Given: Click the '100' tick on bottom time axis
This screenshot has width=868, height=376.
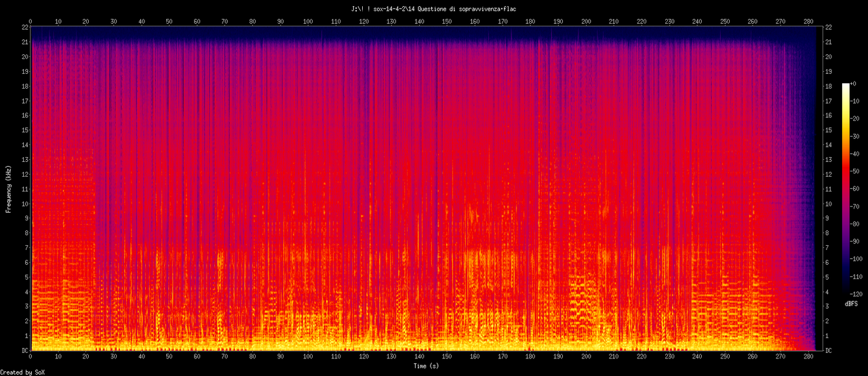Looking at the screenshot, I should tap(308, 356).
